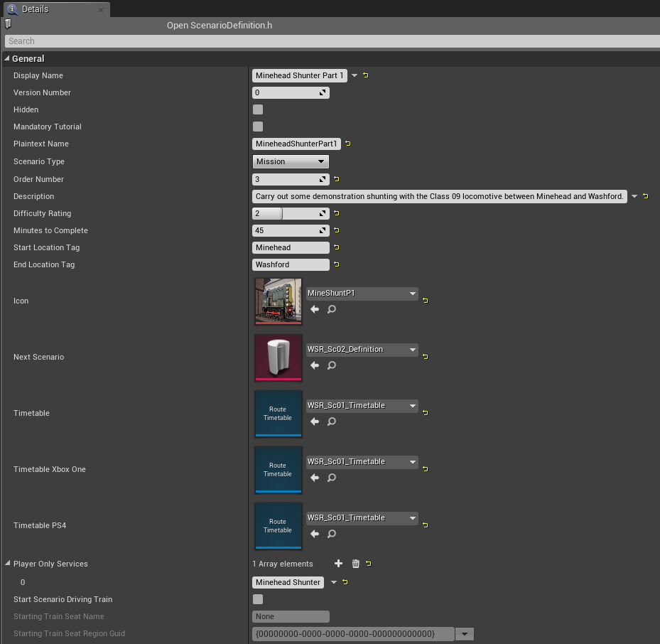
Task: Add element to Player Only Services array
Action: coord(338,564)
